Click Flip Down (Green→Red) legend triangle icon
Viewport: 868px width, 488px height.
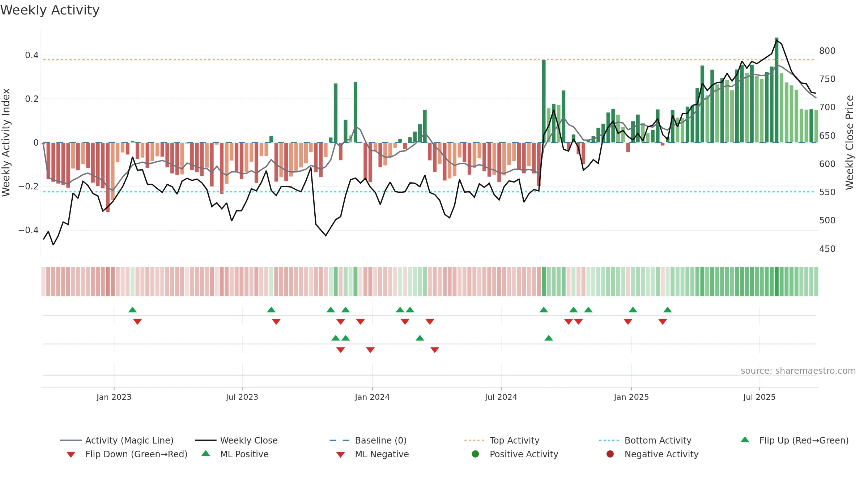[71, 455]
